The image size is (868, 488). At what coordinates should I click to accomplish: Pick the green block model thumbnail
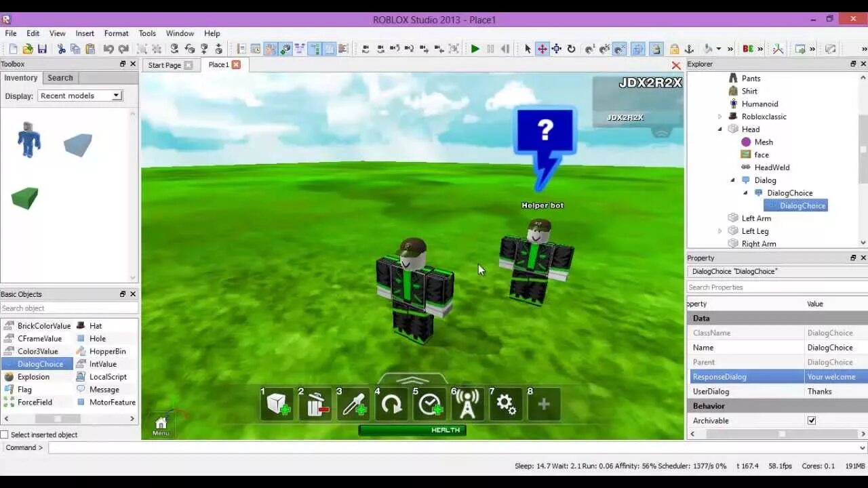25,198
